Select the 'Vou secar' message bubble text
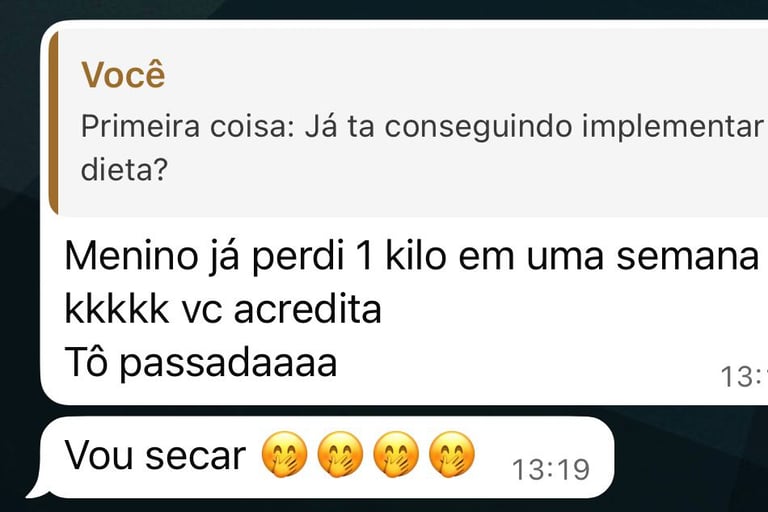This screenshot has height=512, width=768. 155,455
